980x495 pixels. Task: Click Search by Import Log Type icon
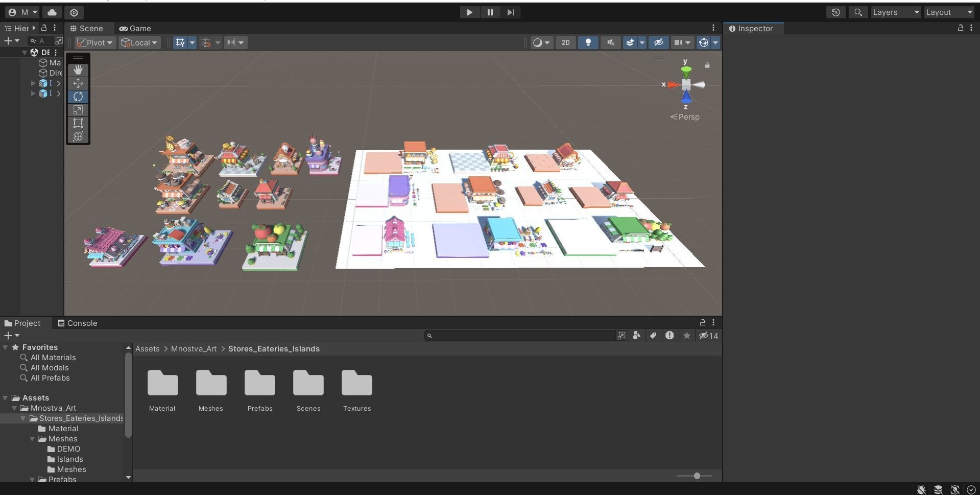(x=670, y=336)
